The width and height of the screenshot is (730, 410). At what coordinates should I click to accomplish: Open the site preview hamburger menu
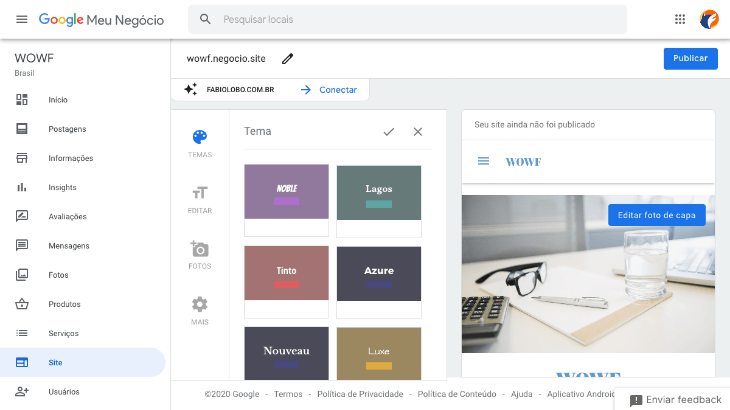[483, 161]
